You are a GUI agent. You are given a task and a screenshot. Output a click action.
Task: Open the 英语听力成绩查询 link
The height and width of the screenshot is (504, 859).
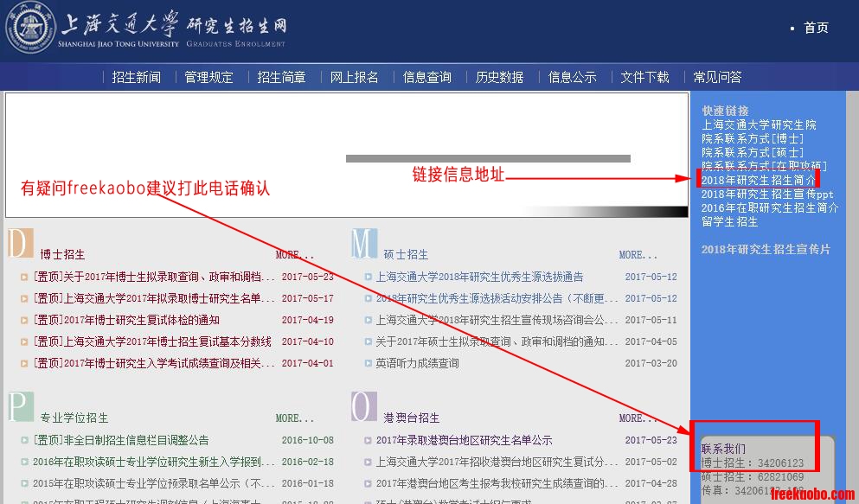tap(418, 363)
